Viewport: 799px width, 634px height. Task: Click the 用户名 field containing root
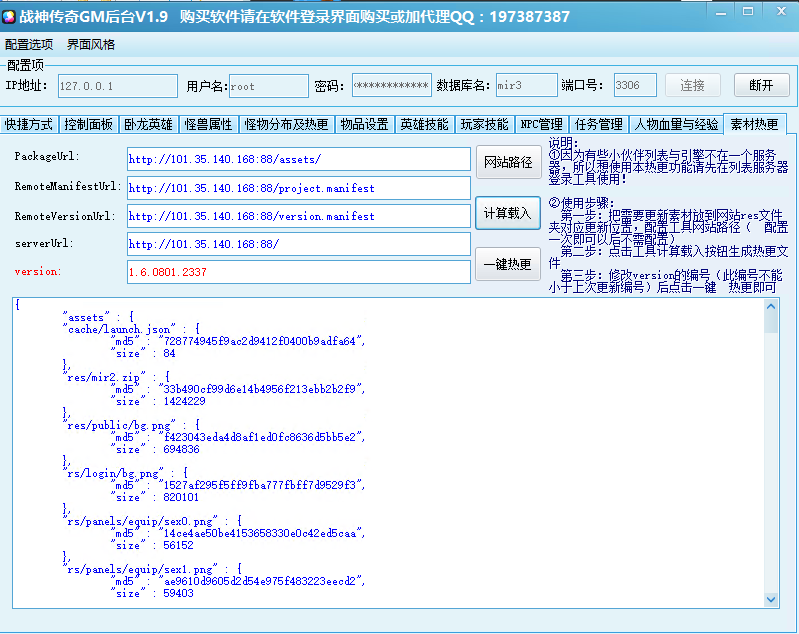pos(269,86)
